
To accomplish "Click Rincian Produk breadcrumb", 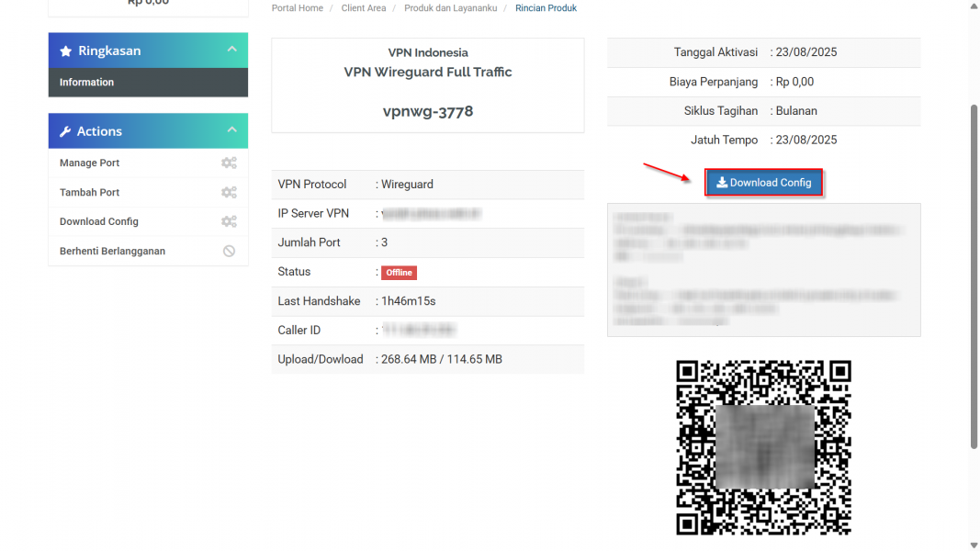I will [546, 8].
